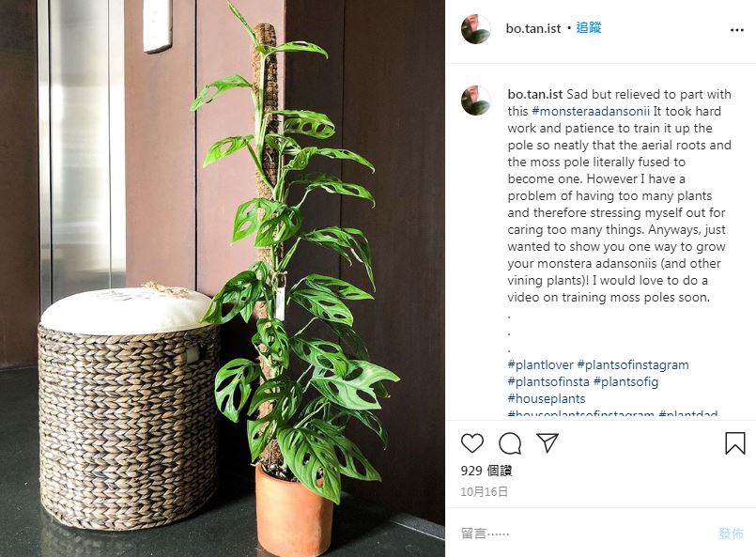Open comments via speech bubble icon
This screenshot has width=756, height=557.
[x=510, y=443]
